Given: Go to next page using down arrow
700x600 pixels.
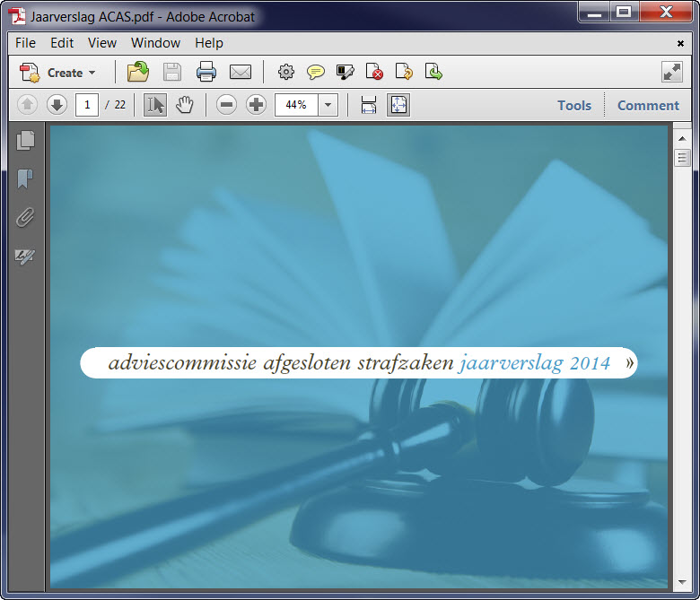Looking at the screenshot, I should point(57,105).
